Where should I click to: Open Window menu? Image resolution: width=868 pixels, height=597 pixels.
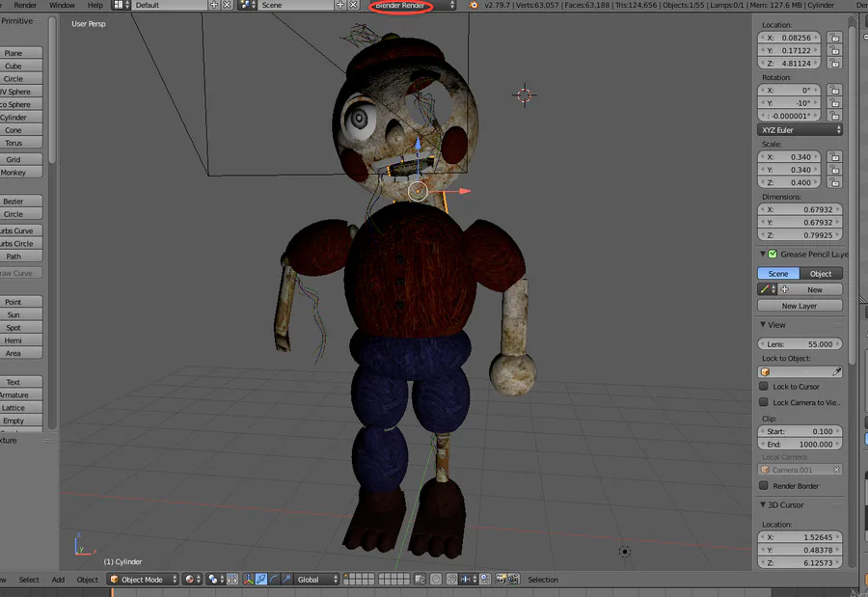tap(62, 5)
